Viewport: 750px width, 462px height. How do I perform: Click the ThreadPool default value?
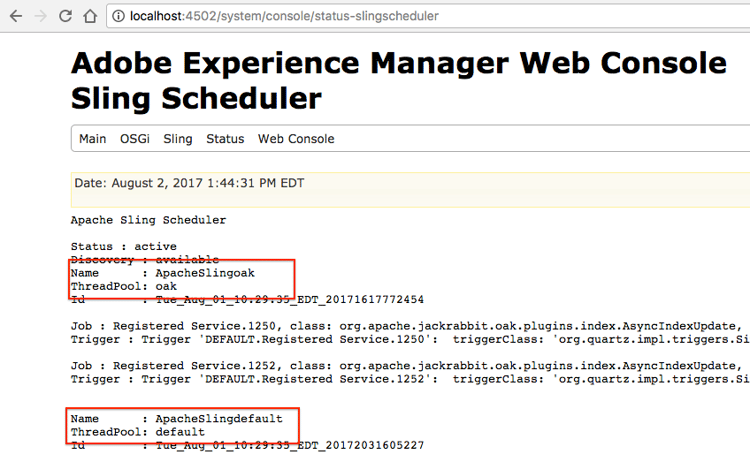tap(180, 432)
